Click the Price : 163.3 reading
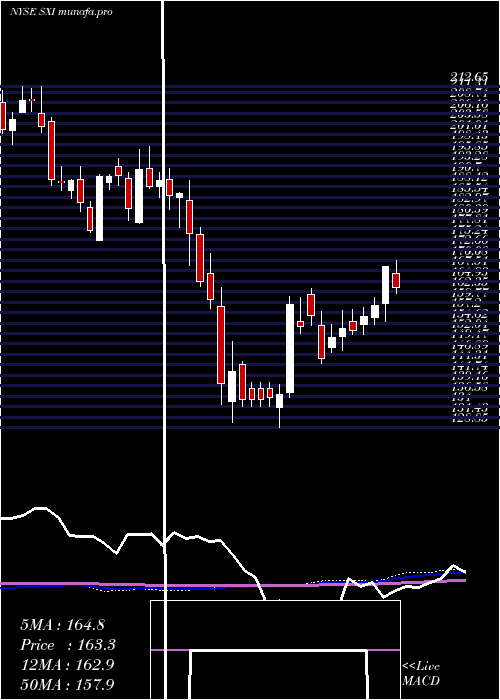Screen dimensions: 500x700 68,645
